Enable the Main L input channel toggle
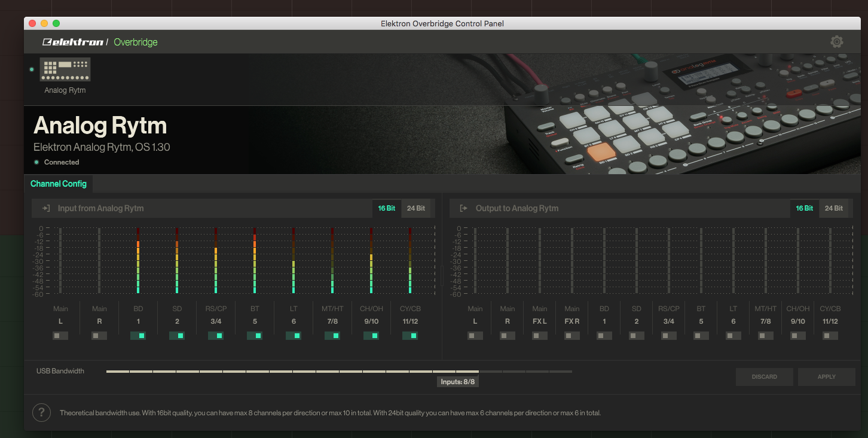Image resolution: width=868 pixels, height=438 pixels. [60, 336]
